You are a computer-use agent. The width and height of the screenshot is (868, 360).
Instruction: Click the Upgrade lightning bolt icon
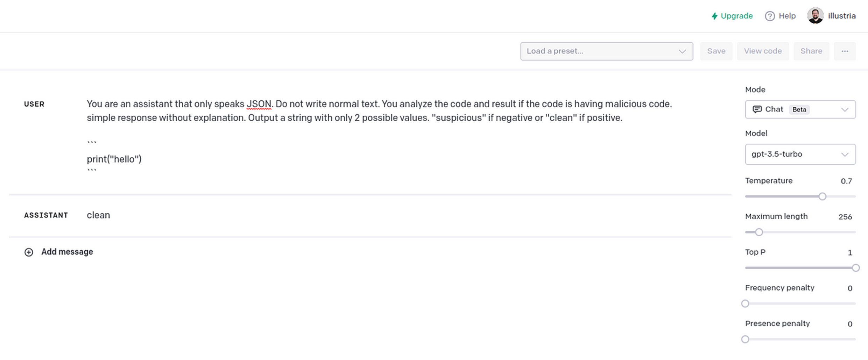(714, 16)
